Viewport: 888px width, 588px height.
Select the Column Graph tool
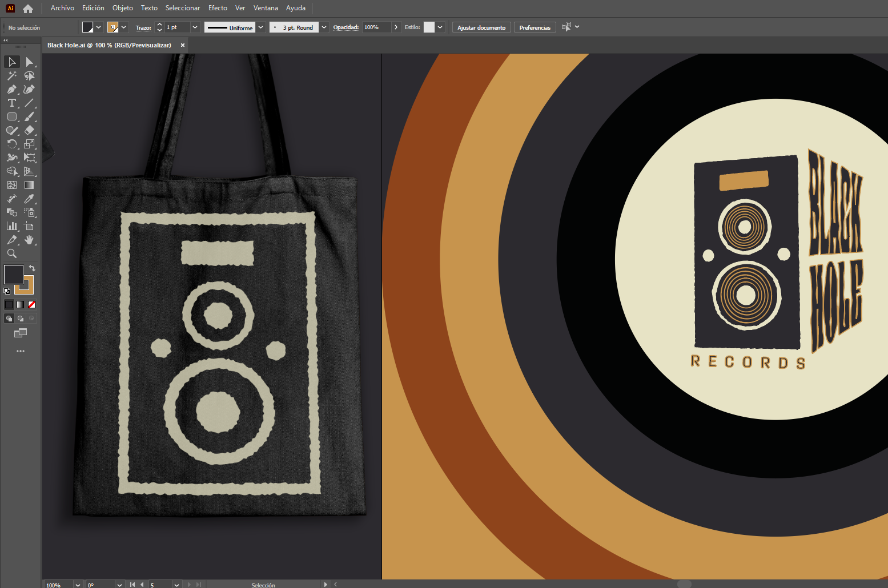pyautogui.click(x=12, y=226)
